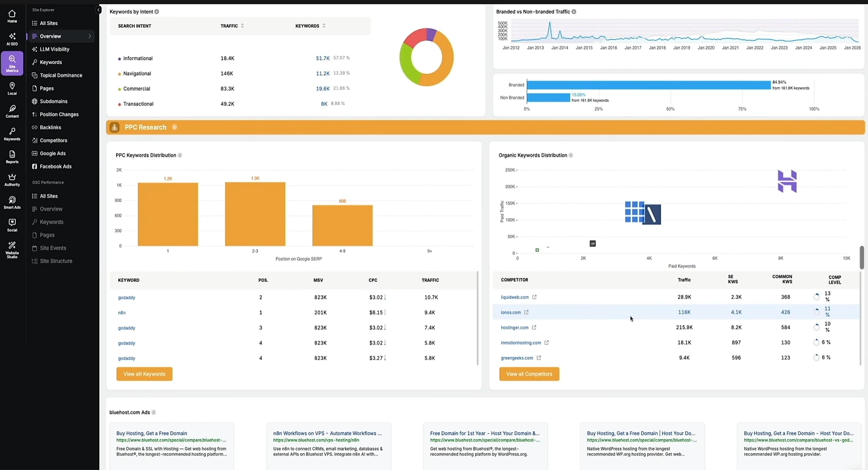
Task: Open Content section icon
Action: pos(12,111)
